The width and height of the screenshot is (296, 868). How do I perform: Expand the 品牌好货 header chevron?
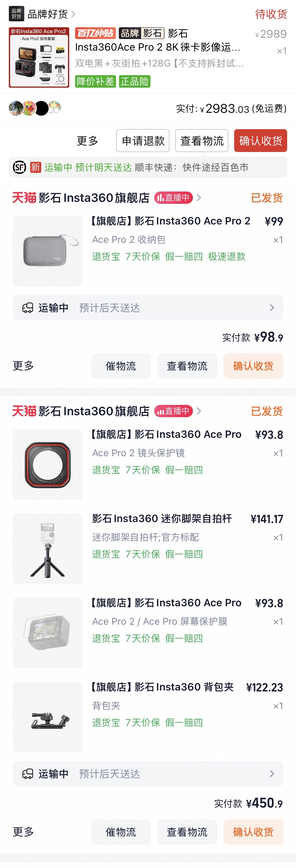point(73,14)
